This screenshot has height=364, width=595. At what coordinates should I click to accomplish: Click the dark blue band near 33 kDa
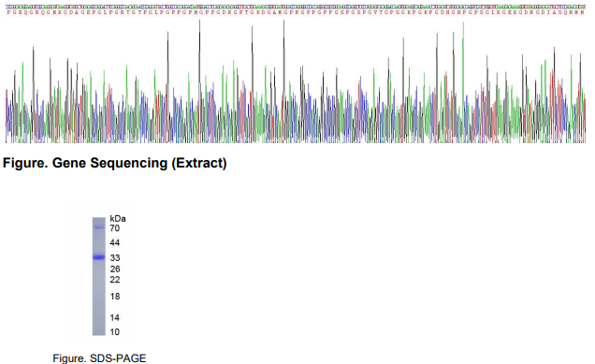click(x=98, y=257)
